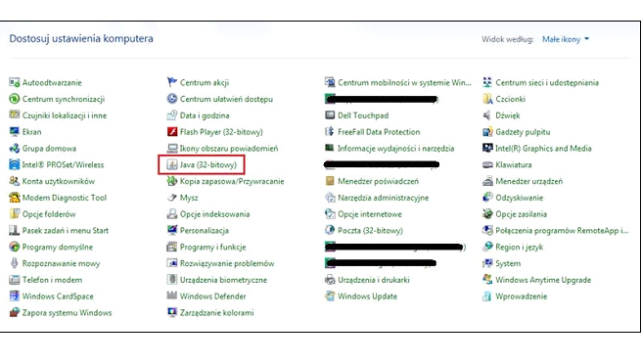Open Zarządzanie kolorami link
The width and height of the screenshot is (642, 364).
click(216, 313)
